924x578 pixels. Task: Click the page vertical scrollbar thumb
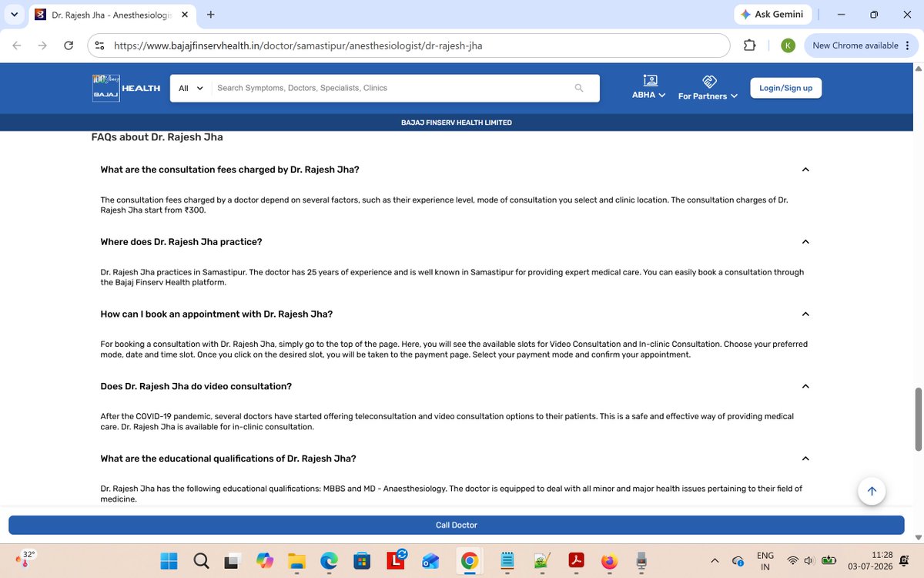[x=918, y=419]
